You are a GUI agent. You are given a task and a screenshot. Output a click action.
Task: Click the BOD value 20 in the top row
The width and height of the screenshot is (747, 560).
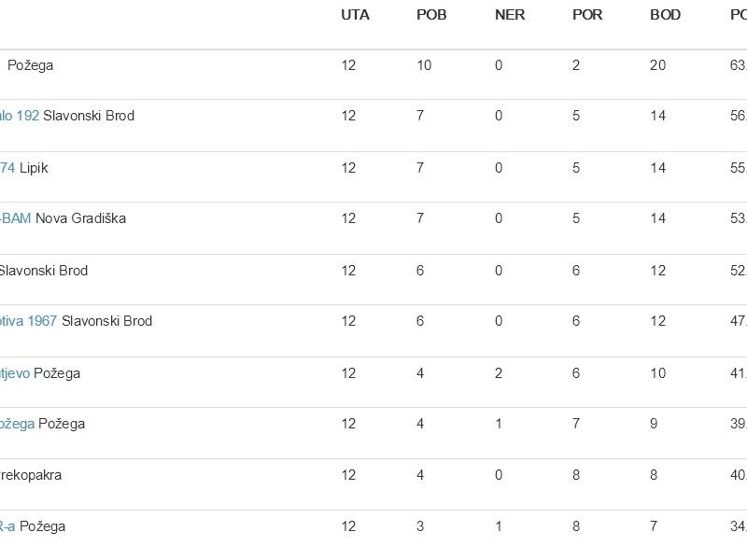click(x=658, y=65)
